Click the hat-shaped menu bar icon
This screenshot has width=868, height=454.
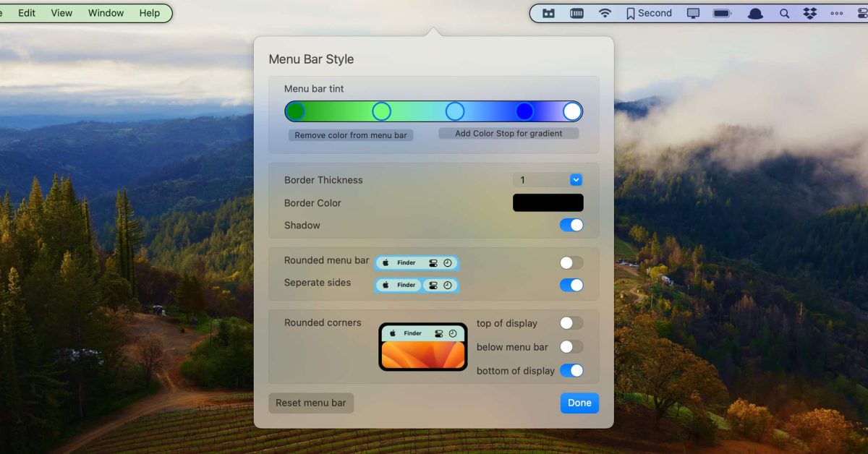pyautogui.click(x=755, y=13)
